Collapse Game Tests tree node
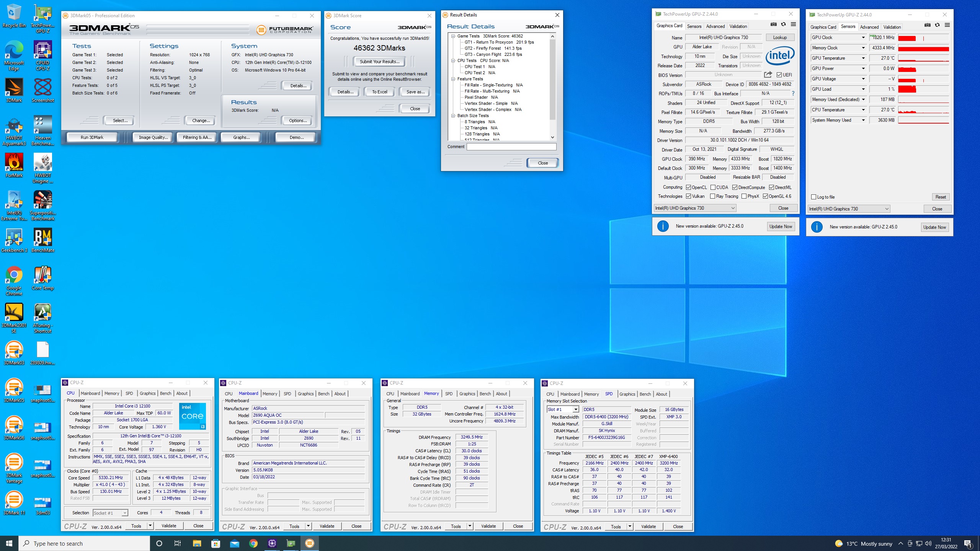The image size is (980, 551). [x=453, y=36]
